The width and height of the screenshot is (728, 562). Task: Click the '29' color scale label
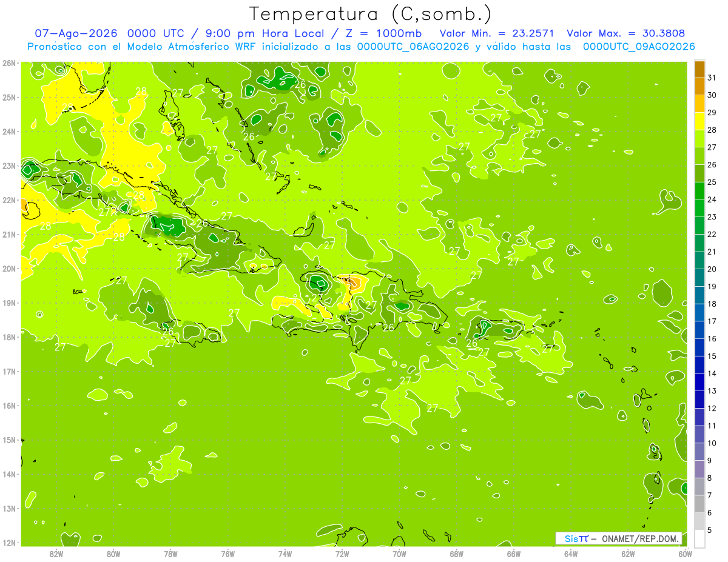712,113
